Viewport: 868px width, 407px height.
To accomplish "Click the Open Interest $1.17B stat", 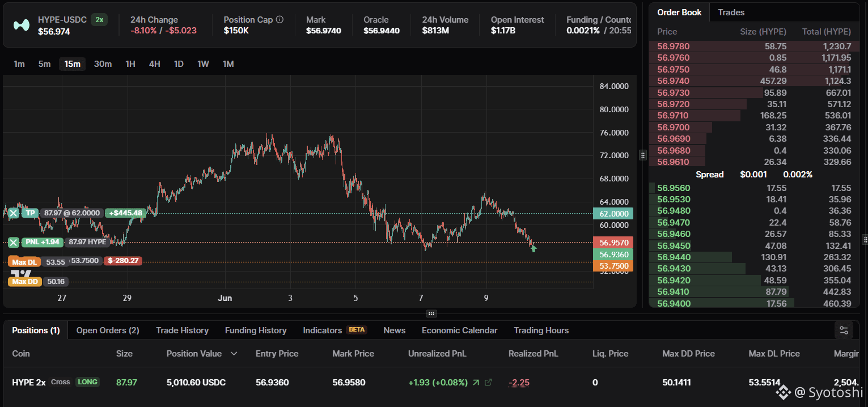I will [517, 25].
